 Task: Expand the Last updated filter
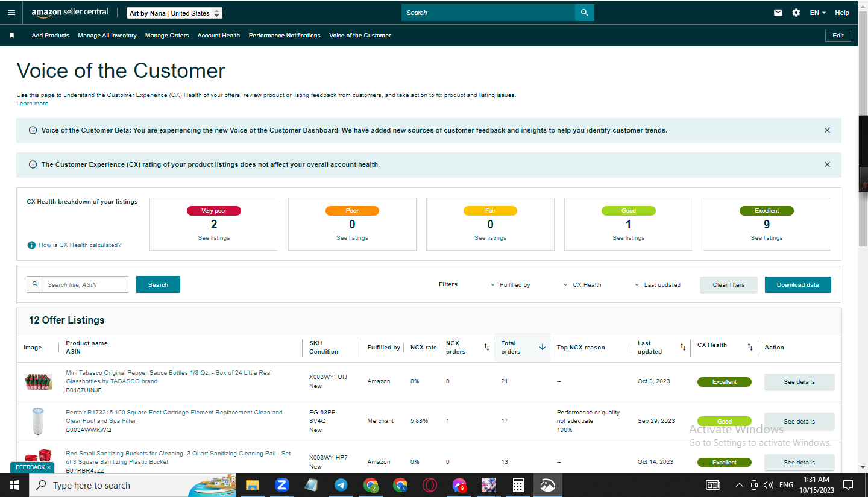[x=658, y=285]
